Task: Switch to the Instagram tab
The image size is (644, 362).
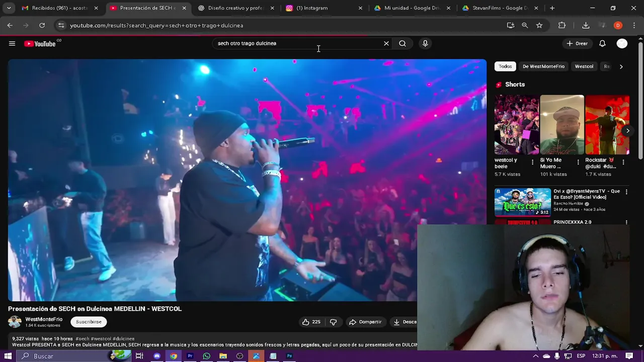Action: [x=324, y=8]
